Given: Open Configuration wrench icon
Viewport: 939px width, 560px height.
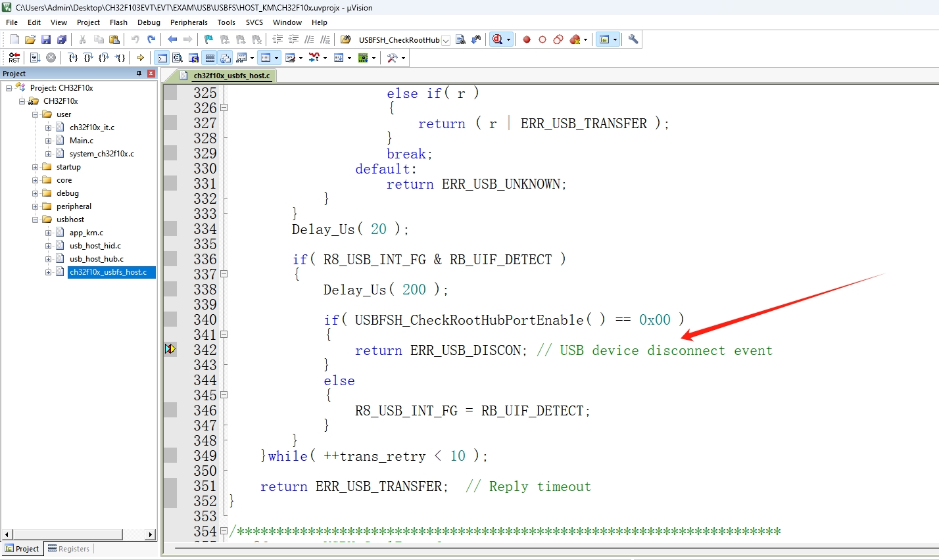Looking at the screenshot, I should pos(633,39).
